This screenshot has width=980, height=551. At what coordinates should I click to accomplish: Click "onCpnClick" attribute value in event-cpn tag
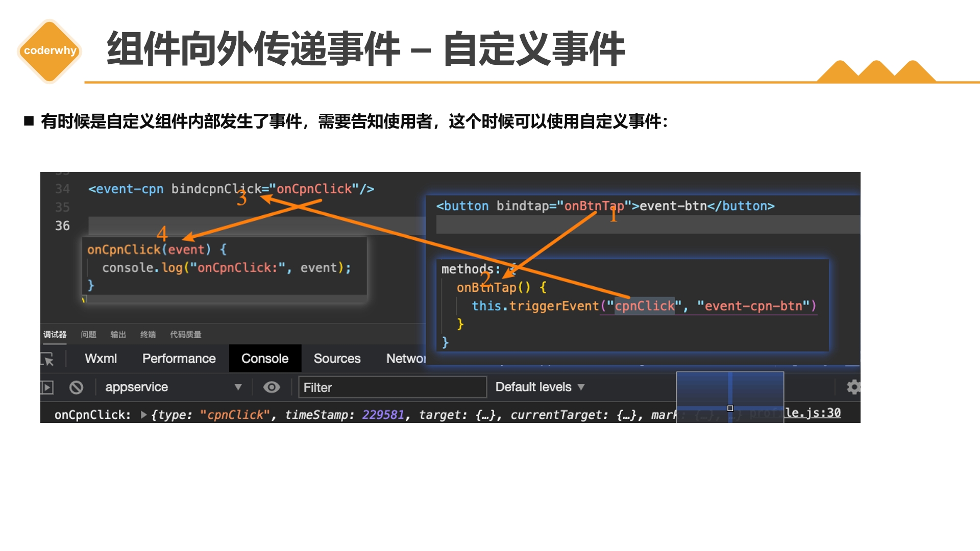coord(314,189)
